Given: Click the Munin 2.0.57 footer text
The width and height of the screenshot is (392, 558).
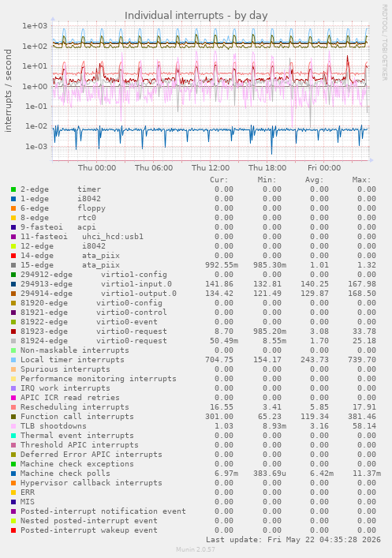Looking at the screenshot, I should (196, 549).
